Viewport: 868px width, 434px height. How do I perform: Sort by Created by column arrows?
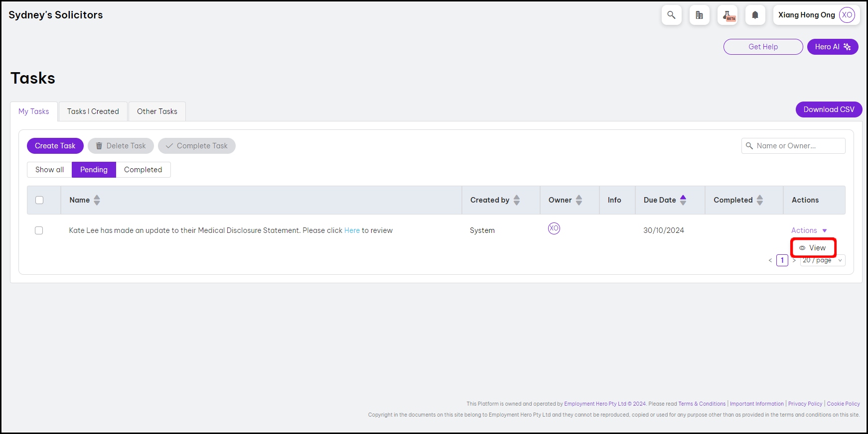tap(516, 200)
